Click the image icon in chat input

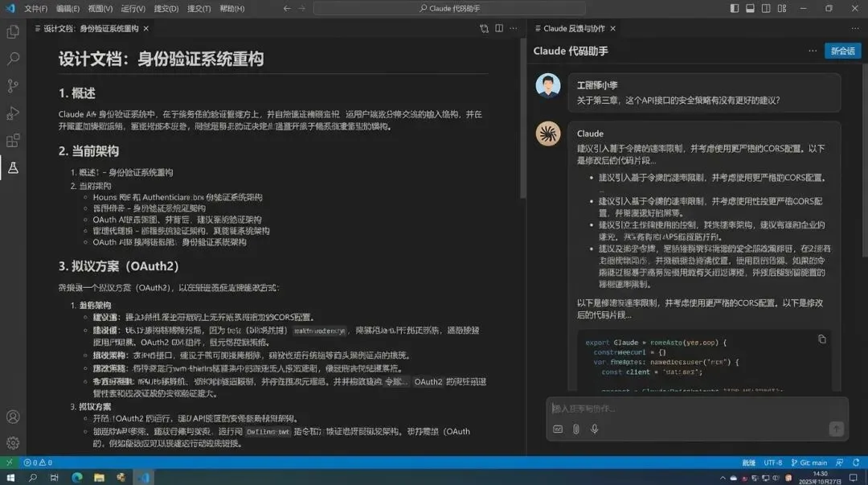(x=558, y=429)
